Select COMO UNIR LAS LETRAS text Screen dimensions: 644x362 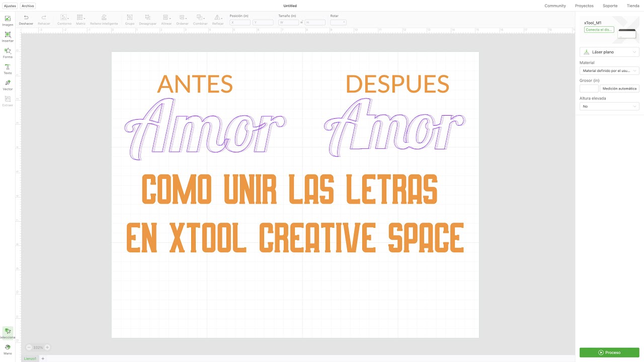pos(289,189)
